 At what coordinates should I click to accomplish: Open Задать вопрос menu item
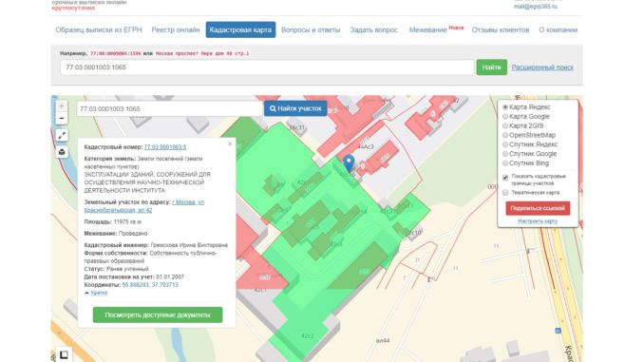pos(373,29)
